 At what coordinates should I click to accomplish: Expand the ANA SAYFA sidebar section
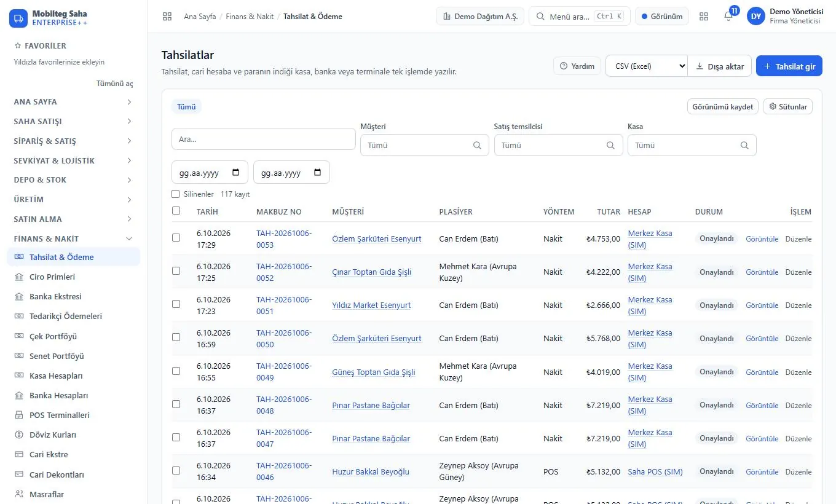tap(73, 102)
